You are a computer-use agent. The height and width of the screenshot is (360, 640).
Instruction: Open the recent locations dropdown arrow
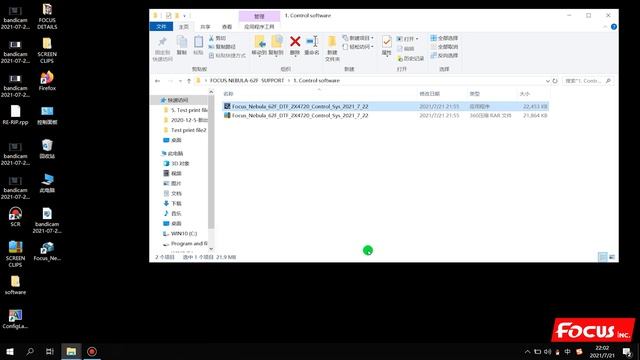(180, 81)
